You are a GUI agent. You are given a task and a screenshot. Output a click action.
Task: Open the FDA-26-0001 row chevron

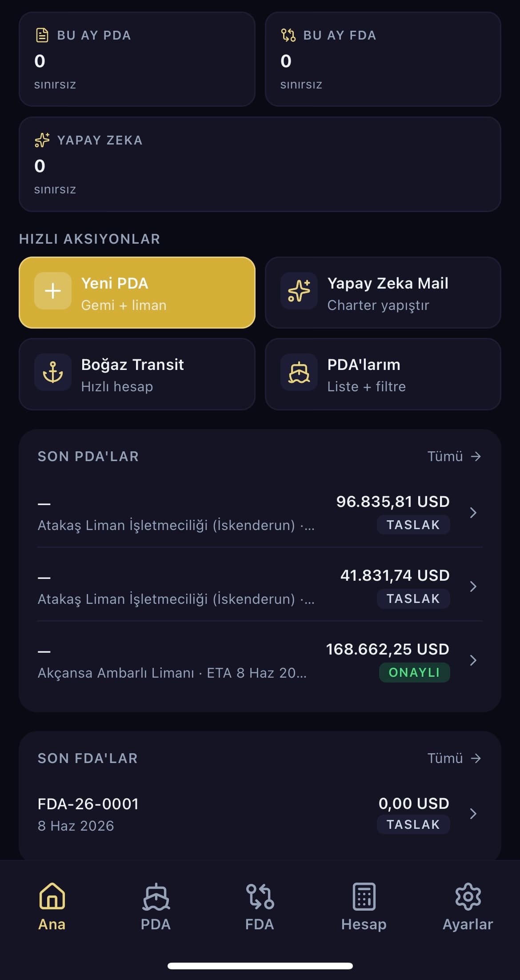pos(473,814)
